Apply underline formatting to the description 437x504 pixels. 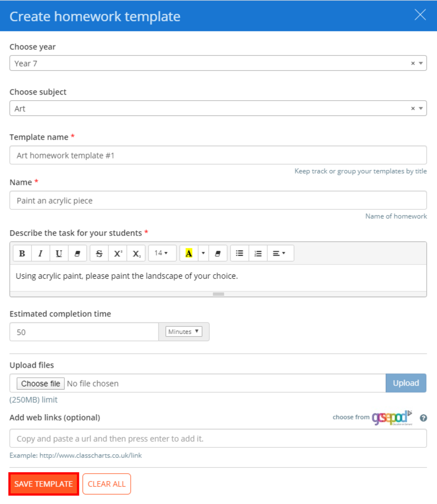pyautogui.click(x=59, y=253)
